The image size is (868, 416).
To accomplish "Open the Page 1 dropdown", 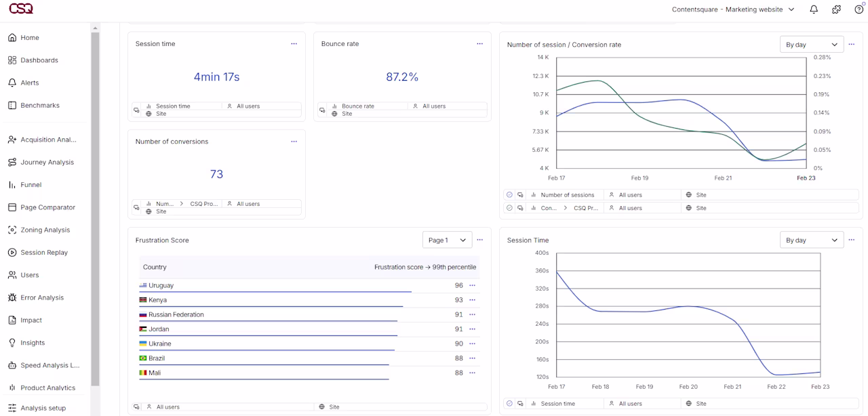I will (447, 240).
